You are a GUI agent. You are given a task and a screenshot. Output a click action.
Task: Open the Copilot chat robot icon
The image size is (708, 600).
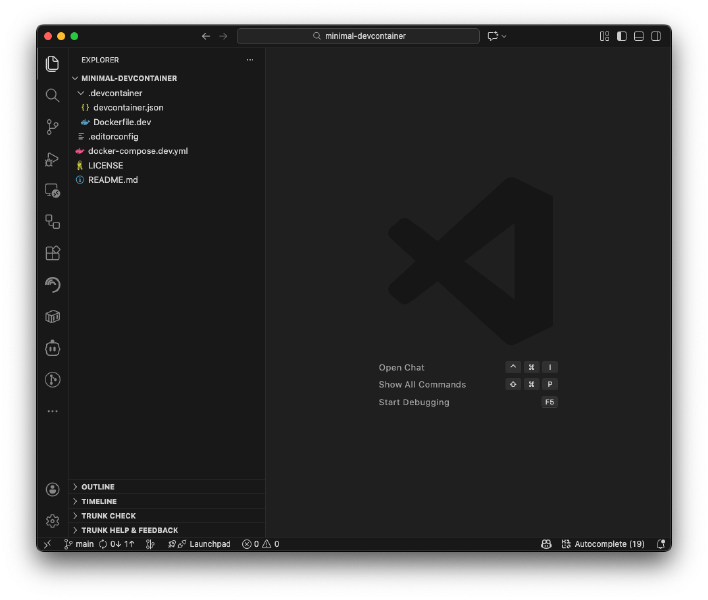(52, 348)
